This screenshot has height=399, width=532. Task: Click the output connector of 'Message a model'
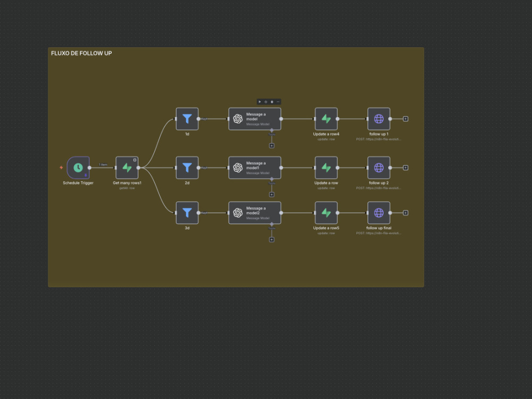pos(281,119)
